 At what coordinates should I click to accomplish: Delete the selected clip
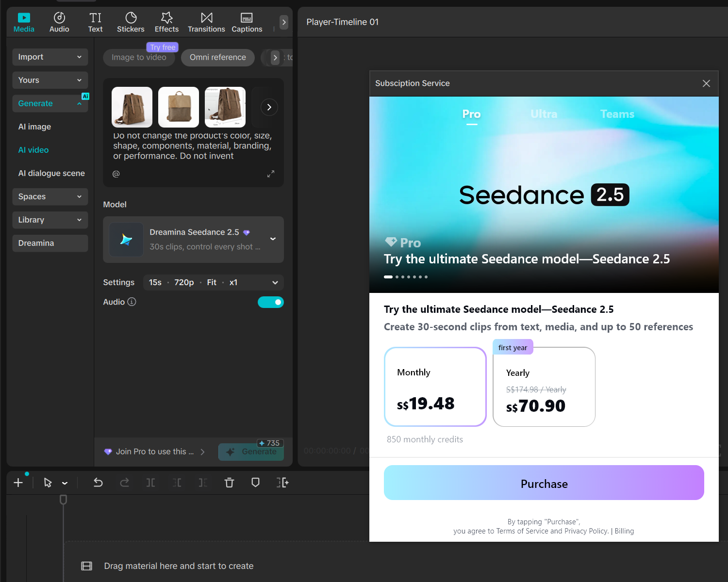[229, 483]
